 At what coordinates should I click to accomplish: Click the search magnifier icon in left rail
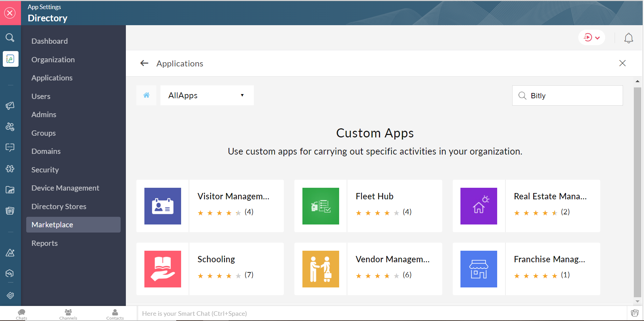click(x=10, y=38)
